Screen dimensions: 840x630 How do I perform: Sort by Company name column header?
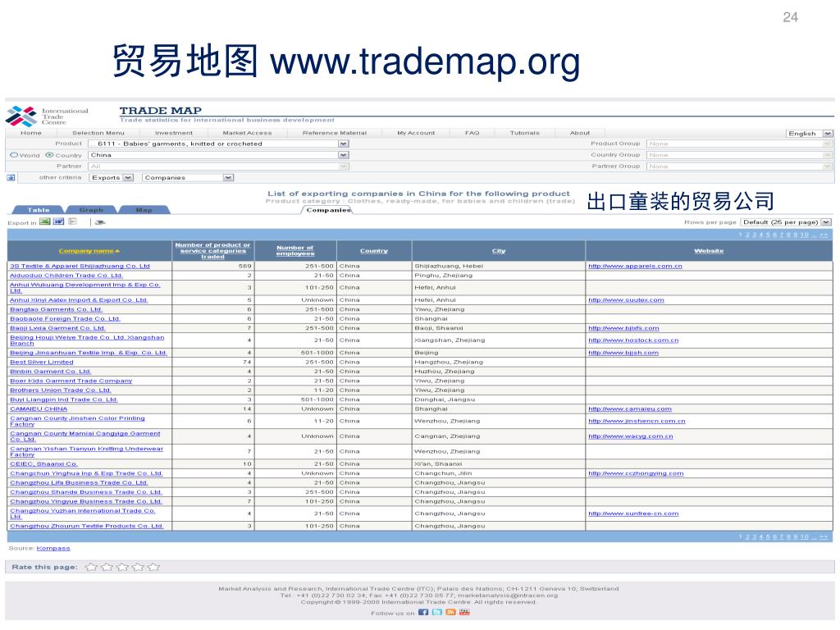tap(89, 251)
